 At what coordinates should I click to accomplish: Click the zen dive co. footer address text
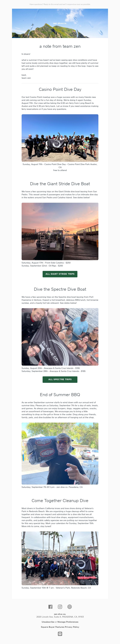(60, 615)
